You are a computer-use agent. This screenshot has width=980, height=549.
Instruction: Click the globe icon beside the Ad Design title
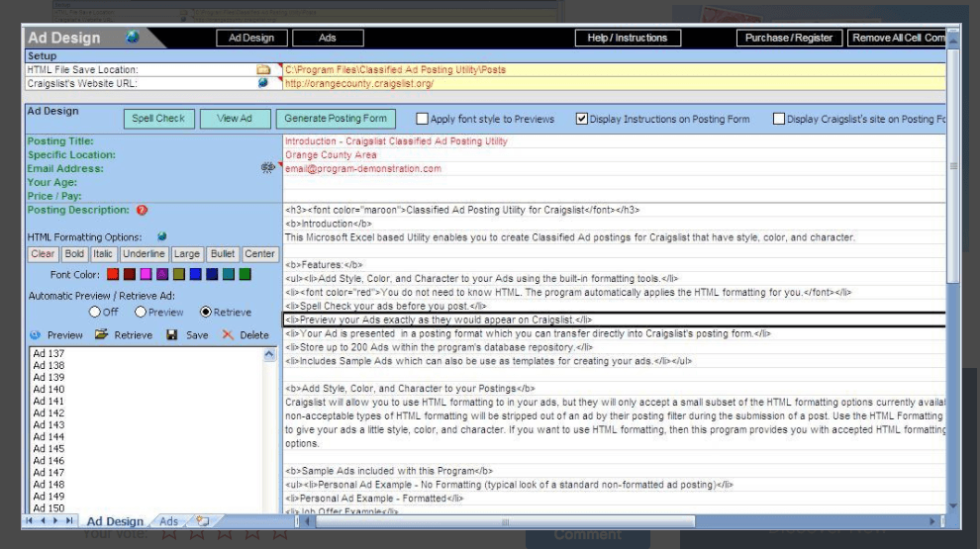(x=132, y=37)
